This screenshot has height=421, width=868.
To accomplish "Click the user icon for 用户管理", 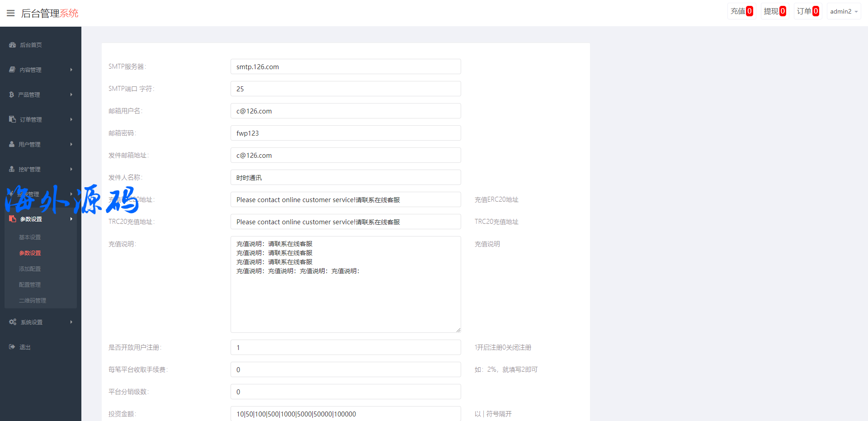I will click(x=12, y=144).
